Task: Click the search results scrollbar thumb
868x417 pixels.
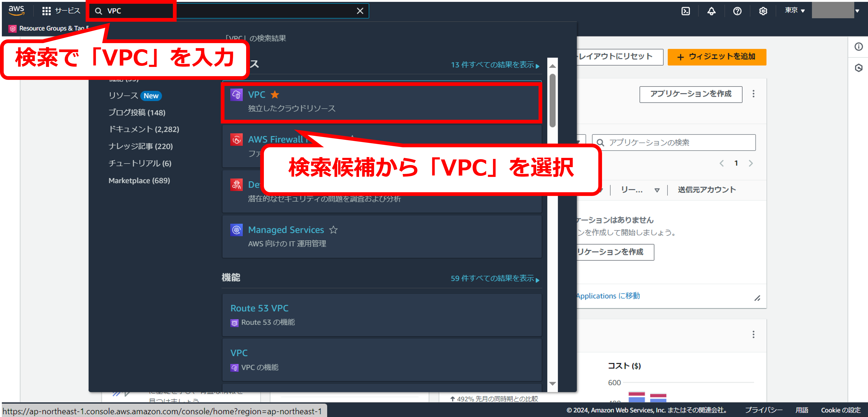Action: pyautogui.click(x=552, y=100)
